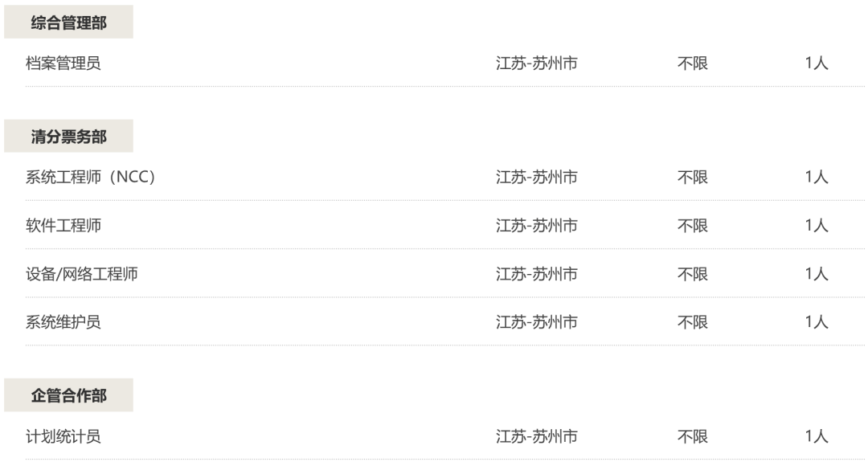Select the 清分票务部 department header
The width and height of the screenshot is (868, 462).
pyautogui.click(x=68, y=137)
